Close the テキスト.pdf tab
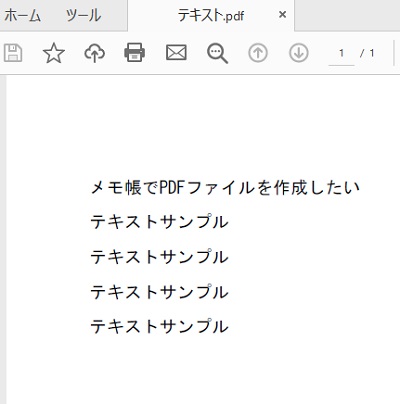This screenshot has width=400, height=404. click(x=282, y=15)
